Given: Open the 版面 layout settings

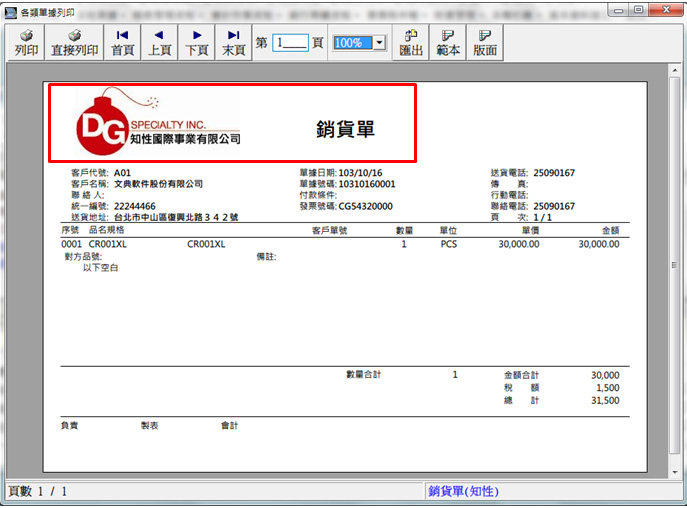Looking at the screenshot, I should click(485, 42).
